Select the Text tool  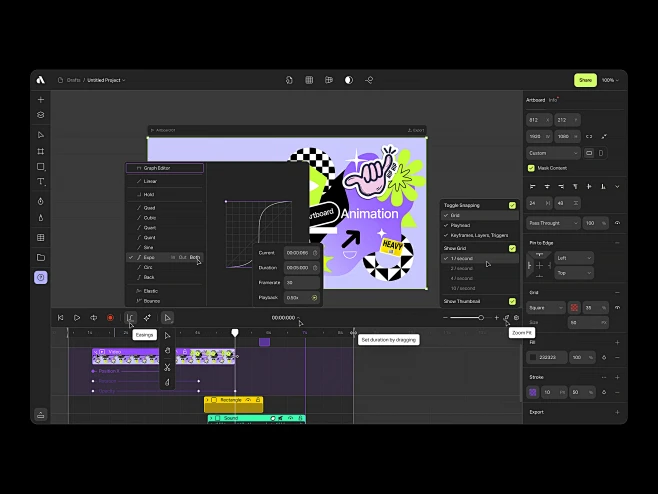tap(41, 182)
